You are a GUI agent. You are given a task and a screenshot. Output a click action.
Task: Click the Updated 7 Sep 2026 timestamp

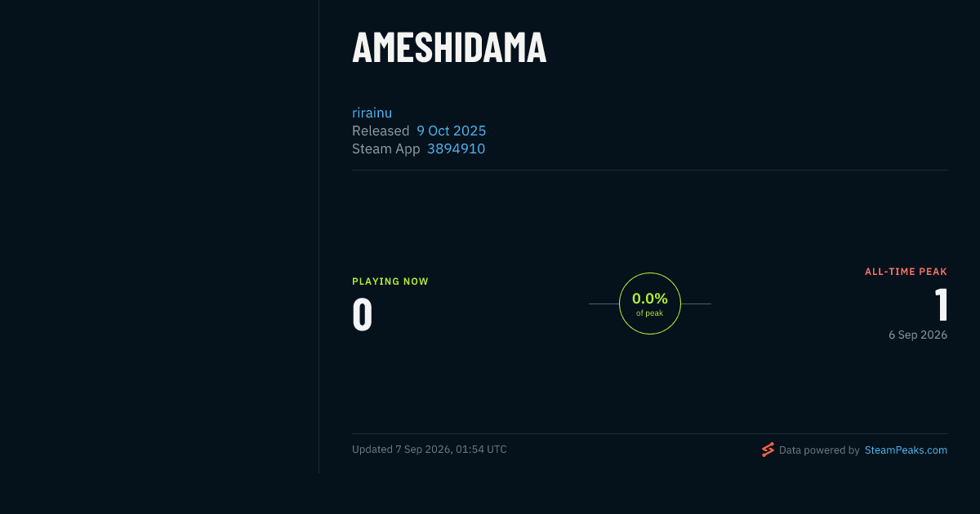pos(430,450)
